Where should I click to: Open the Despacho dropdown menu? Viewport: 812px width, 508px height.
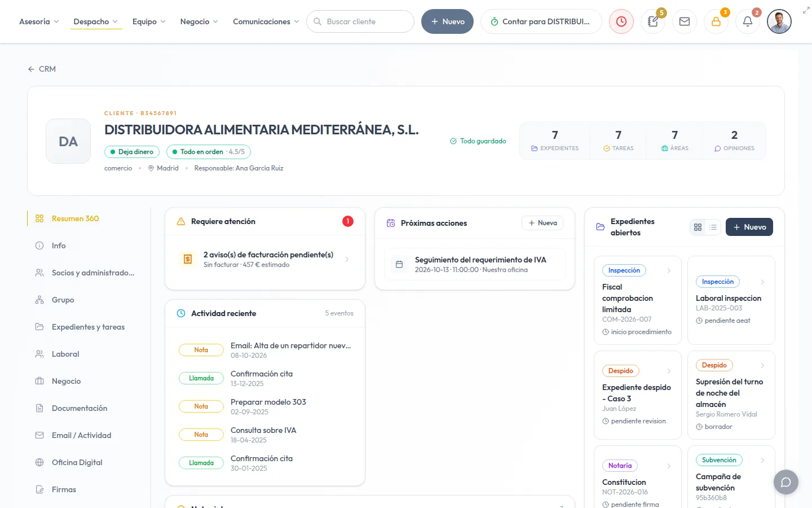[96, 21]
